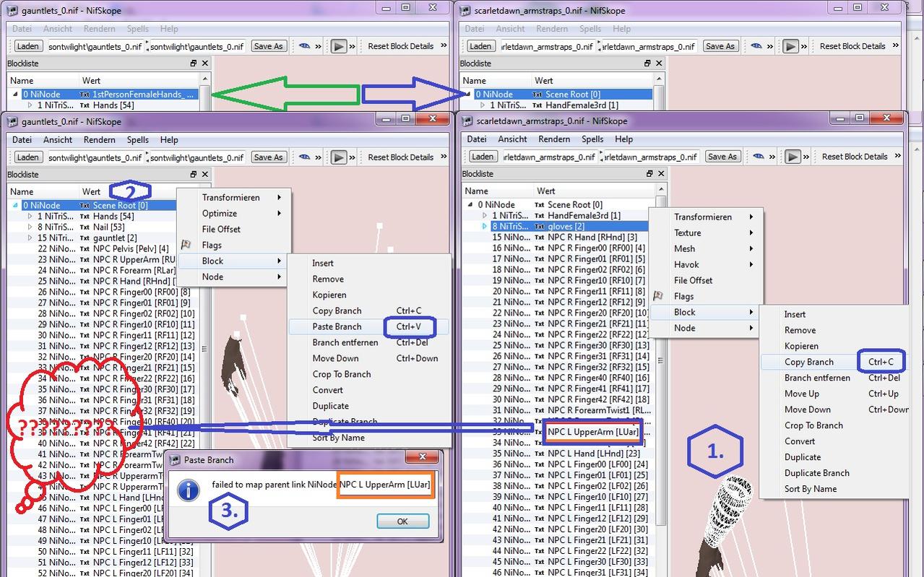Image resolution: width=924 pixels, height=577 pixels.
Task: Close the Blockliste panel in scarletdawn window
Action: [660, 173]
